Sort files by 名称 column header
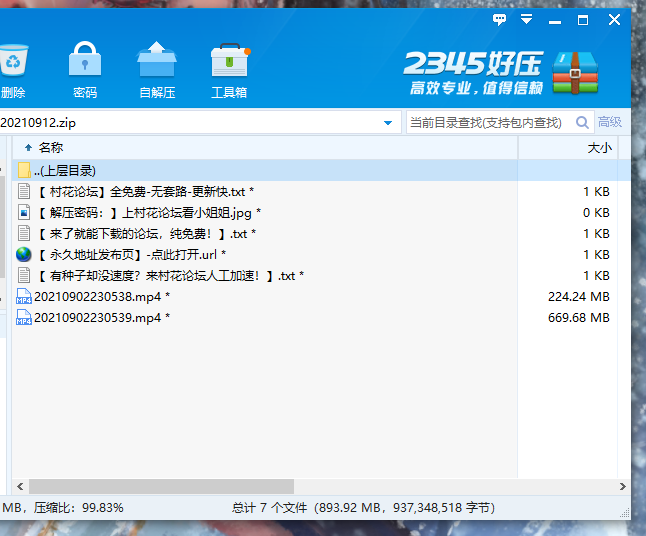Viewport: 646px width, 536px height. [x=50, y=147]
